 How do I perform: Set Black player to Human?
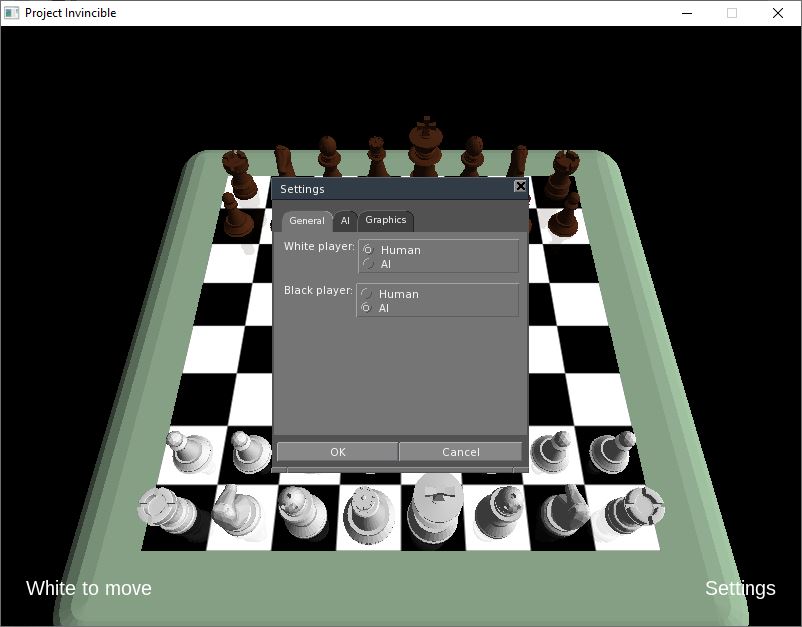point(368,294)
